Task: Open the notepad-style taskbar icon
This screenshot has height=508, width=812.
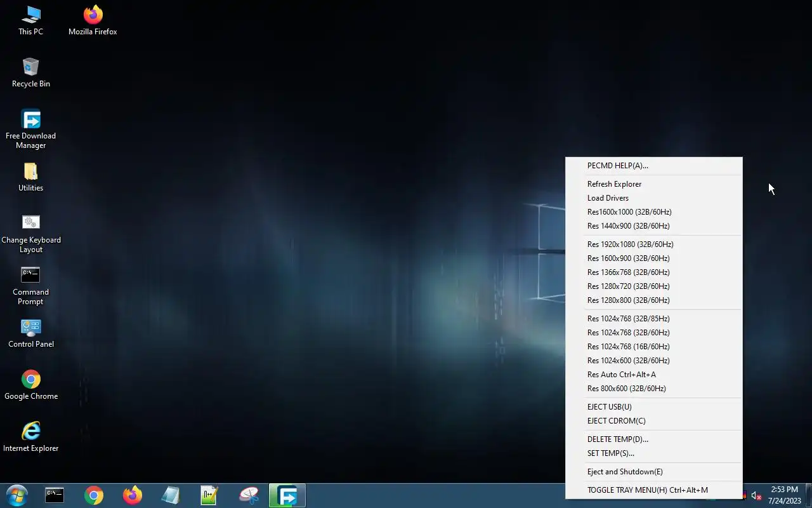Action: coord(171,495)
